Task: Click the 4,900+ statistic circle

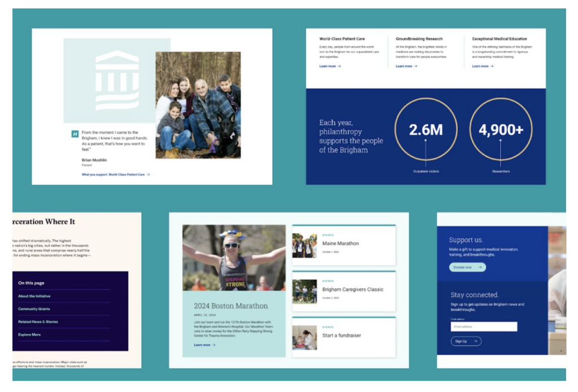Action: tap(501, 129)
